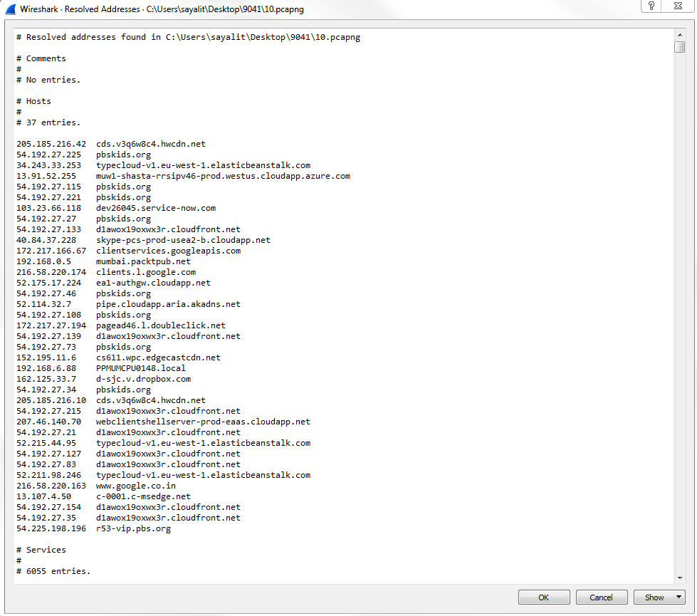Image resolution: width=697 pixels, height=616 pixels.
Task: Click IP address 52.211.98.246
Action: coord(49,475)
